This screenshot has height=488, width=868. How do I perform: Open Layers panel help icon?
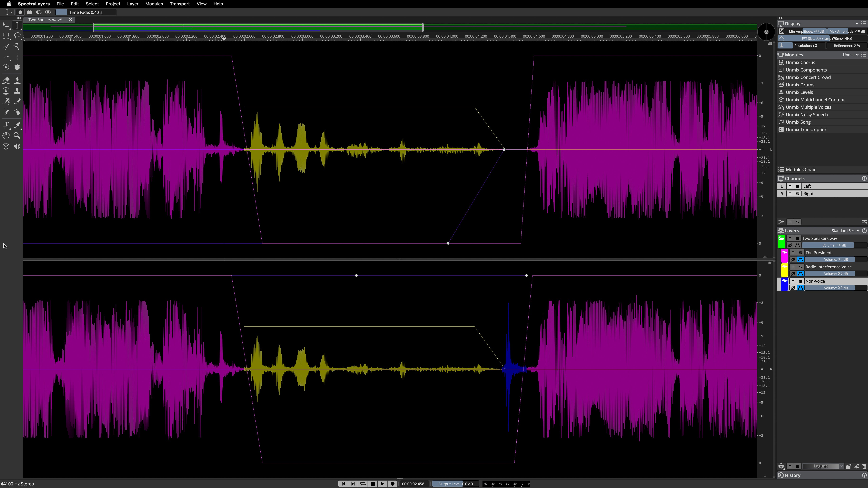[864, 231]
